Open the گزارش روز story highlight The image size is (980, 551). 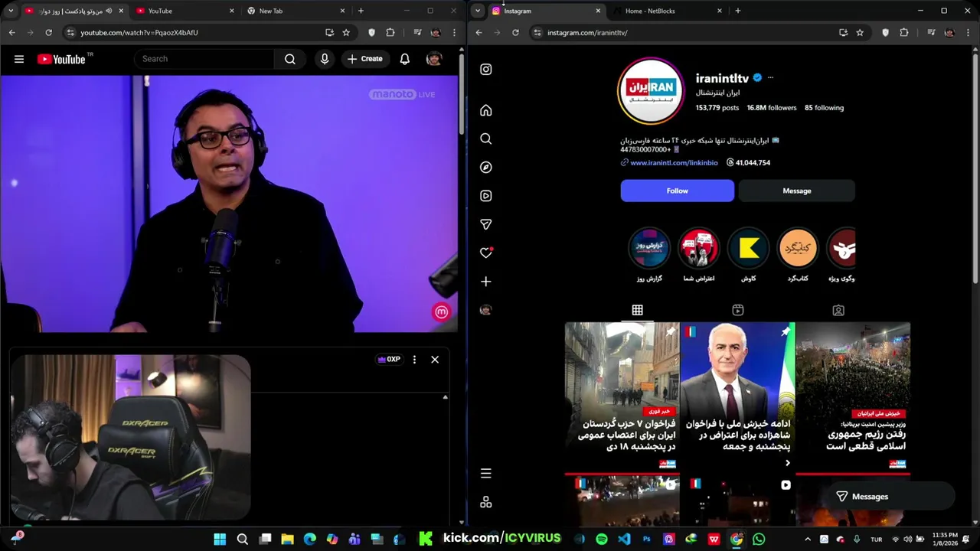coord(649,248)
